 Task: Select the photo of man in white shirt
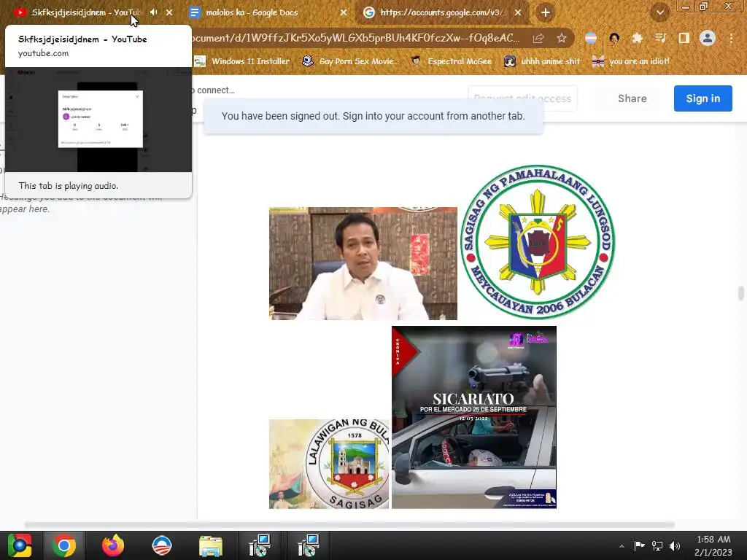(363, 263)
